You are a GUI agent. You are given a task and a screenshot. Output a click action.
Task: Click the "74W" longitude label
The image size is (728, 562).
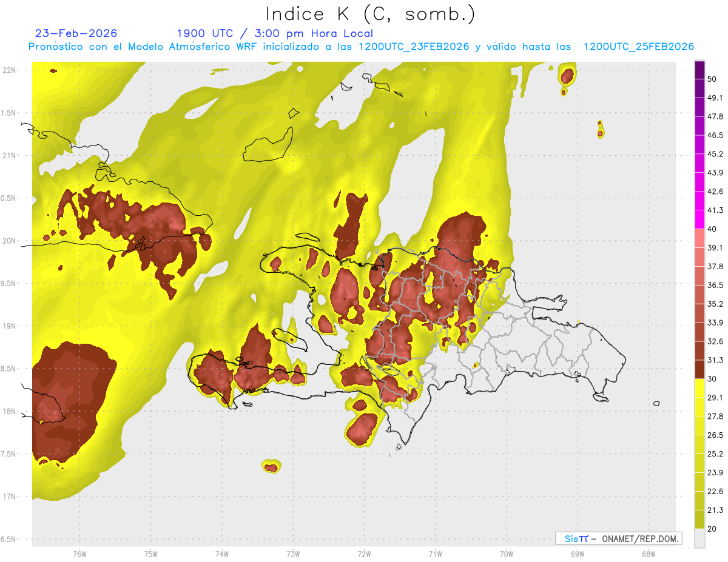(x=222, y=554)
